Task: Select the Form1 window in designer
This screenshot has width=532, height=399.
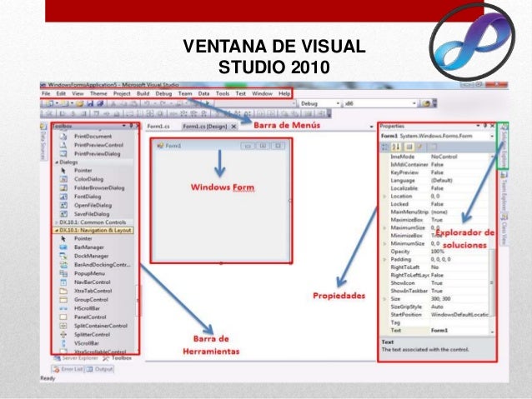Action: [x=221, y=201]
